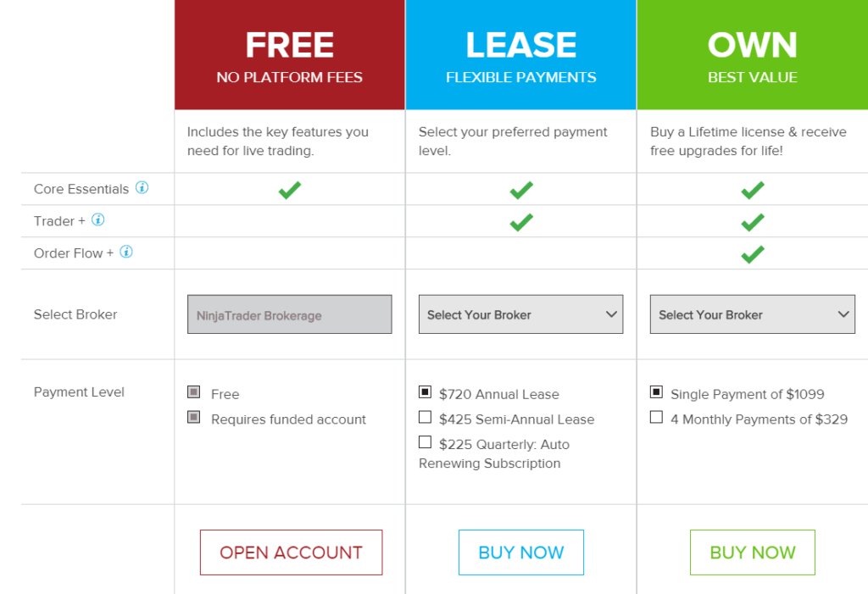
Task: Click the Core Essentials info icon
Action: [x=142, y=188]
